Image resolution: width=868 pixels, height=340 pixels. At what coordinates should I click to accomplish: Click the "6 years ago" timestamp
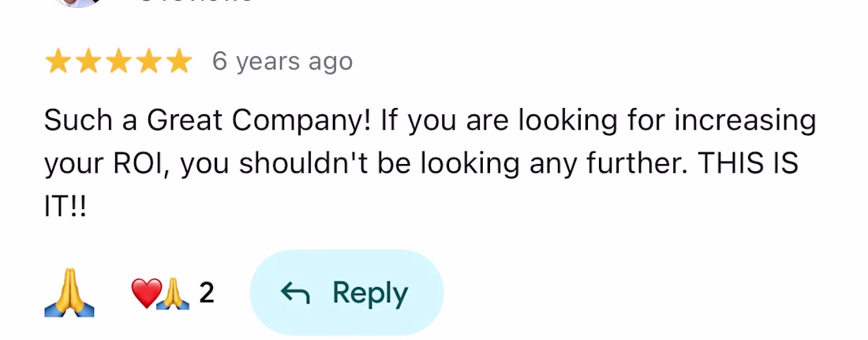(282, 62)
